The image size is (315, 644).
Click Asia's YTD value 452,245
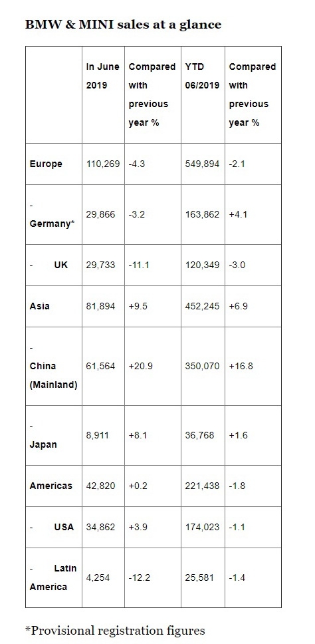[x=202, y=306]
